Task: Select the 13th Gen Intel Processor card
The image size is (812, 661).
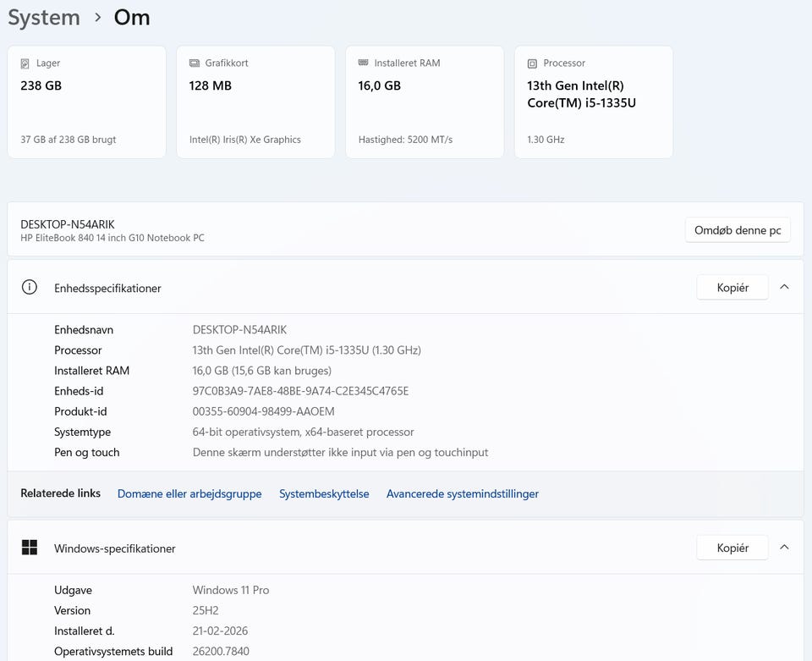Action: (x=594, y=102)
